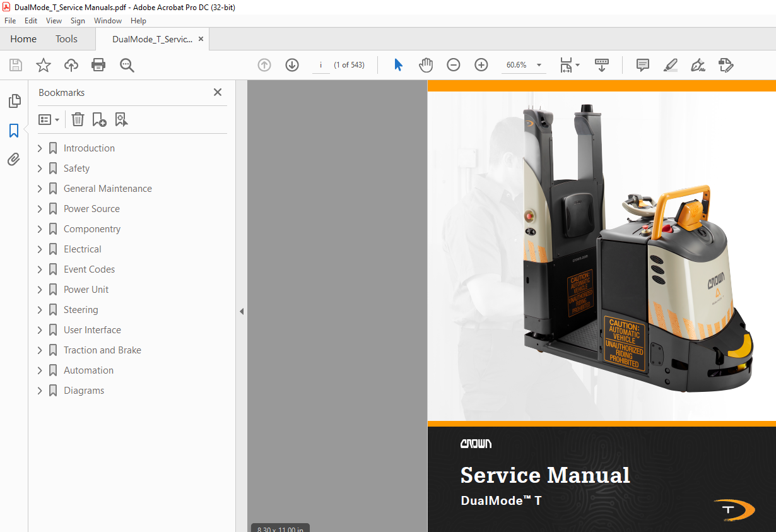The height and width of the screenshot is (532, 776).
Task: Zoom in with the plus button
Action: (481, 65)
